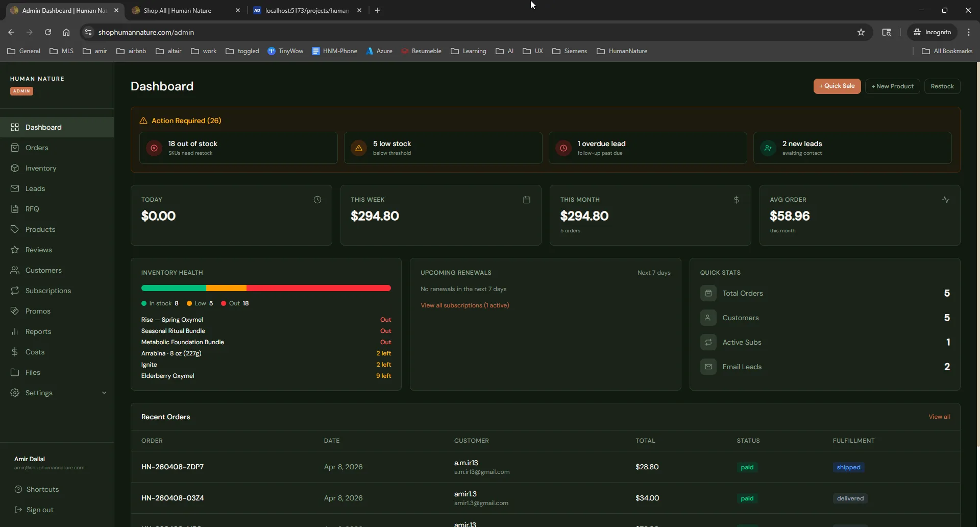The image size is (980, 527).
Task: Open the airbnb bookmarks folder
Action: click(x=131, y=51)
